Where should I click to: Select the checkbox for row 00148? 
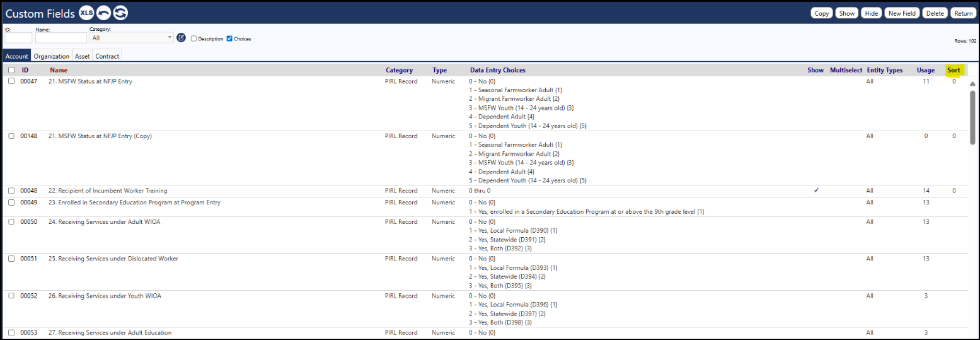11,136
